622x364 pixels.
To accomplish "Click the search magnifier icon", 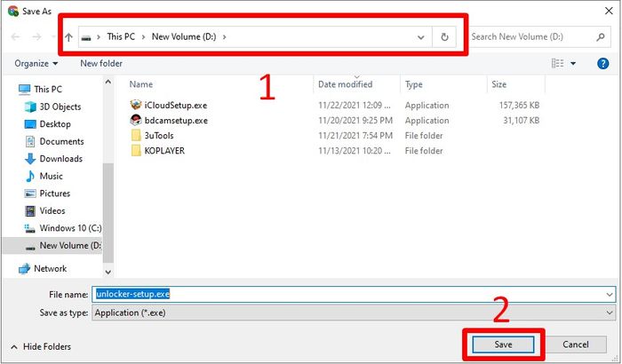I will [601, 37].
